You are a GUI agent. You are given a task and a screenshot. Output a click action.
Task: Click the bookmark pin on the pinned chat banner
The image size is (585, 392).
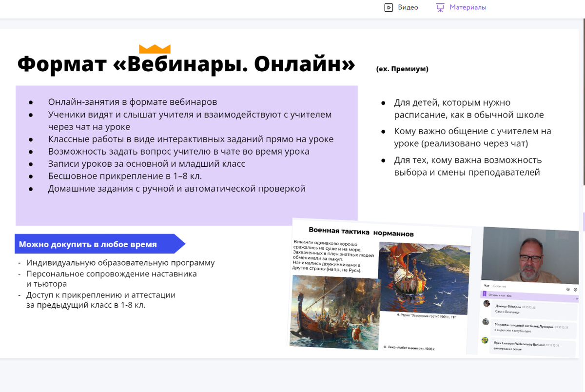485,294
